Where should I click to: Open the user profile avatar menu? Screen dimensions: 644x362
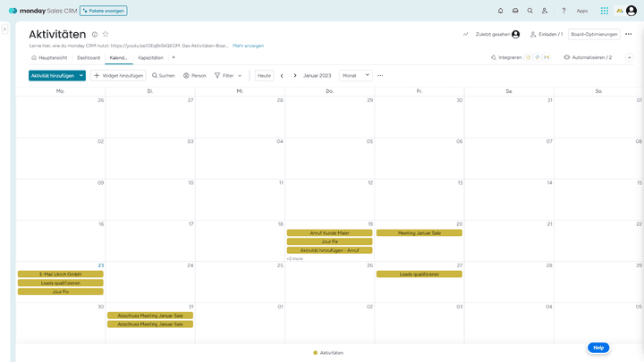[631, 11]
